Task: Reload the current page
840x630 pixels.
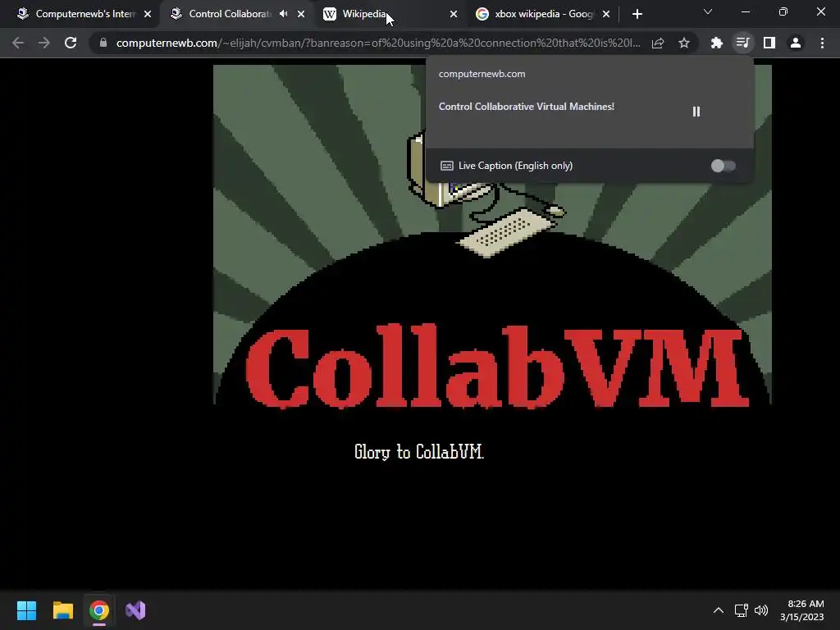Action: (71, 43)
